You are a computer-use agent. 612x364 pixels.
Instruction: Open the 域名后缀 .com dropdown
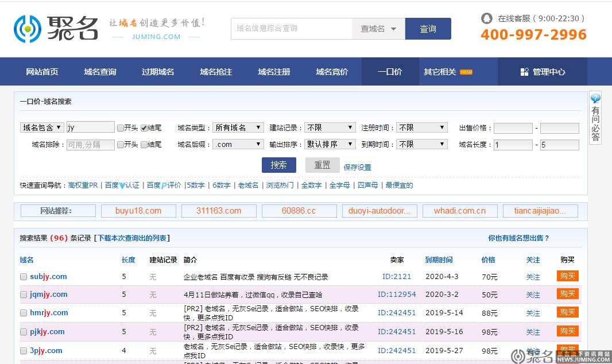(x=238, y=144)
